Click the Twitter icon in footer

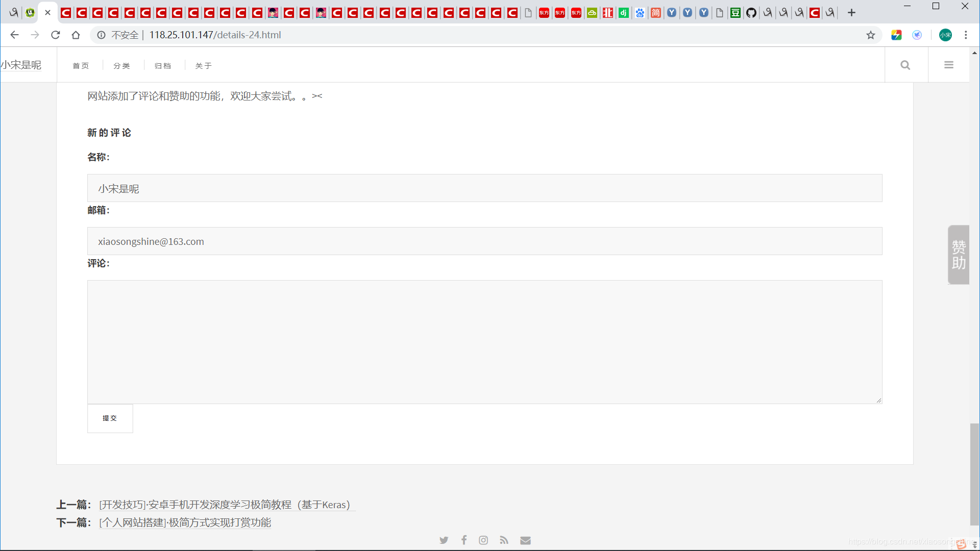444,540
